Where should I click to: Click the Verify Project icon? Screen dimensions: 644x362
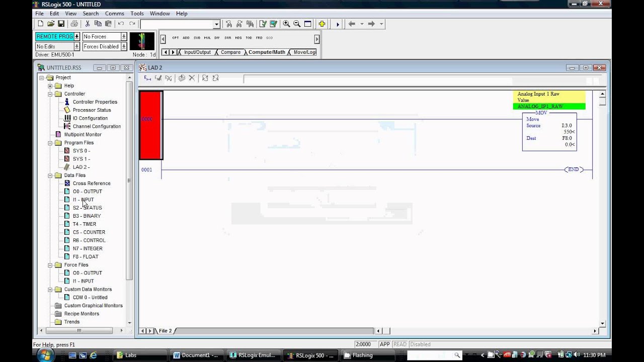pos(273,24)
